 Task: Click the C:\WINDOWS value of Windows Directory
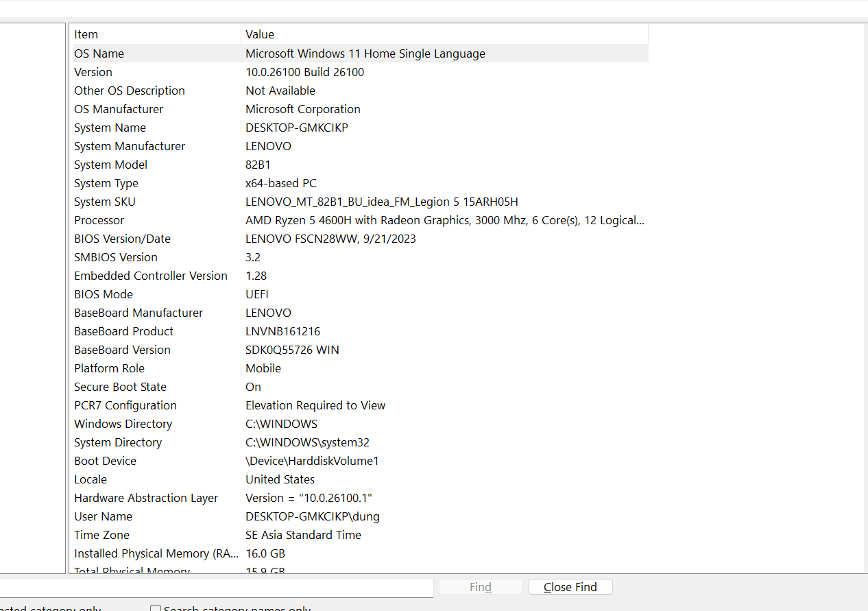click(x=282, y=424)
